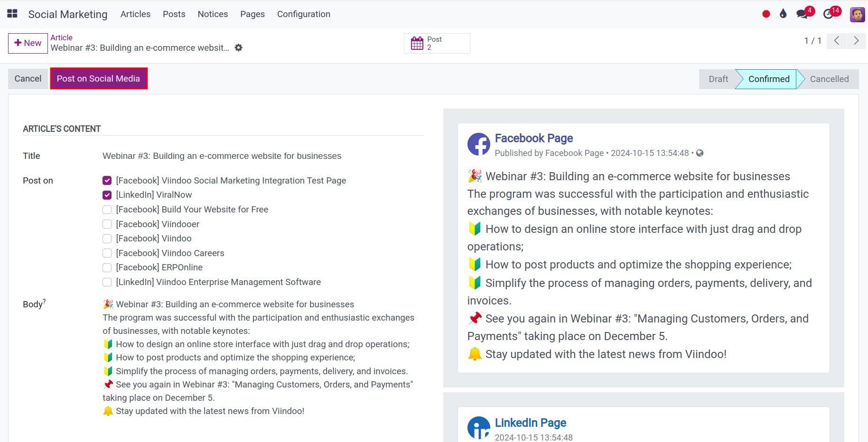Uncheck the [LinkedIn] ViralNow checkbox
This screenshot has width=868, height=442.
click(107, 195)
